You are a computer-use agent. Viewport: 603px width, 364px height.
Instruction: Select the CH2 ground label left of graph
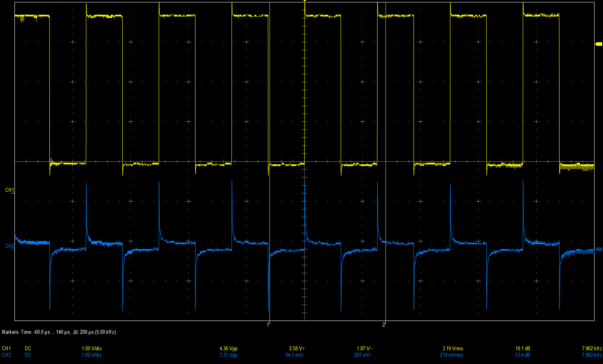(9, 246)
